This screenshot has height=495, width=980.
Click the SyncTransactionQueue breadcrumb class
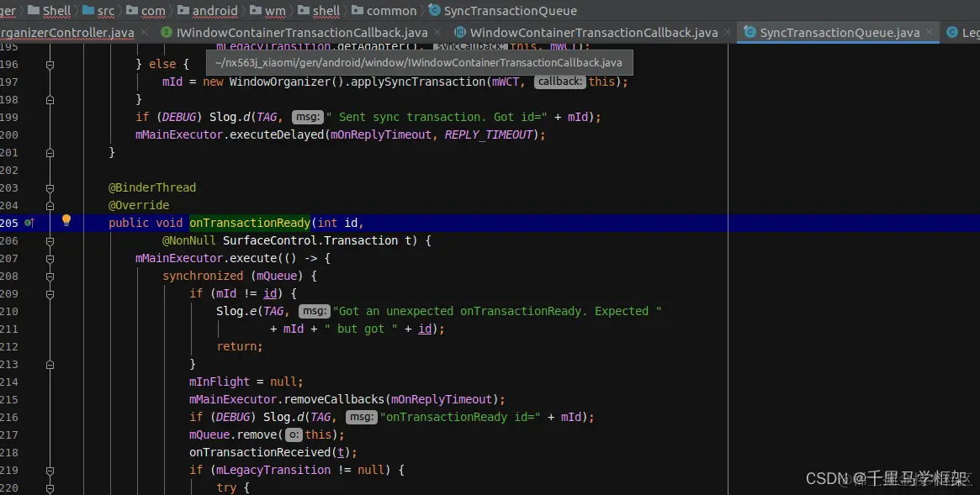510,11
